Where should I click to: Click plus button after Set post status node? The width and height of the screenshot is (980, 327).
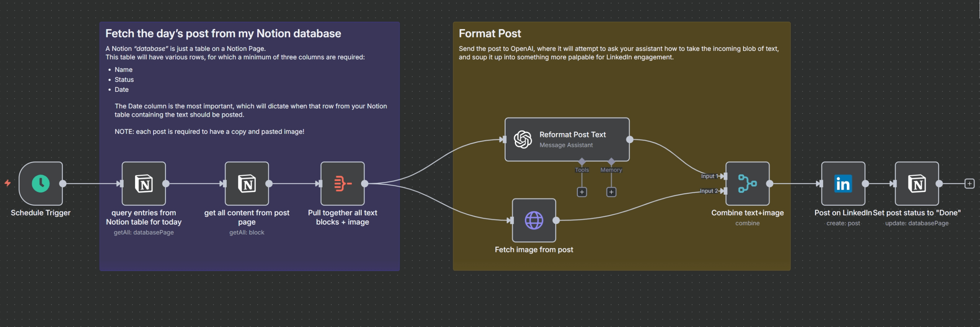point(969,184)
